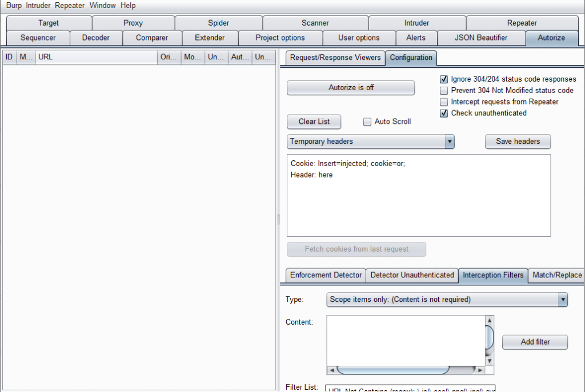Open the Help menu

[128, 6]
